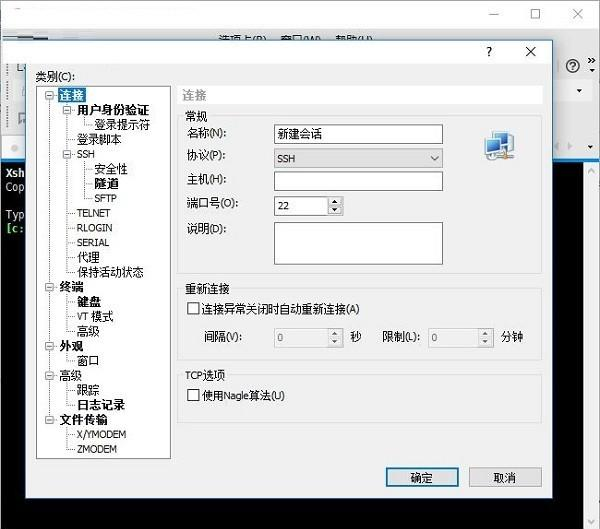Close the session properties dialog
Screen dimensions: 600x529
pos(531,52)
